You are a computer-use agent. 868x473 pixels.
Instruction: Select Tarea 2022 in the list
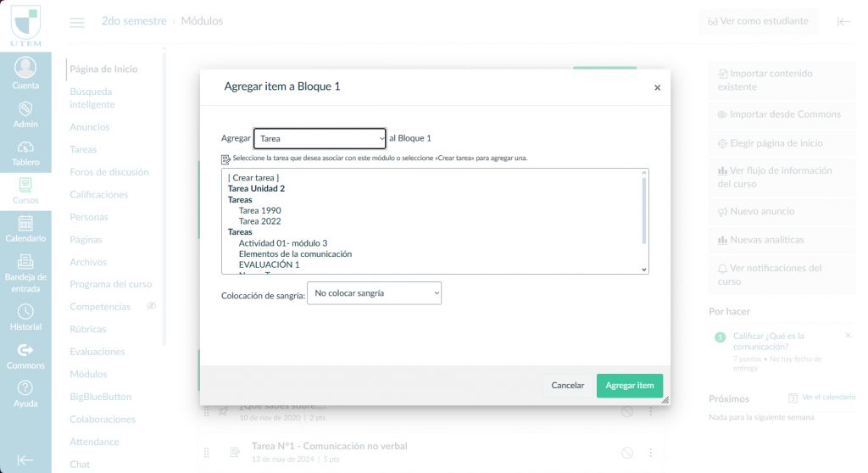tap(259, 221)
